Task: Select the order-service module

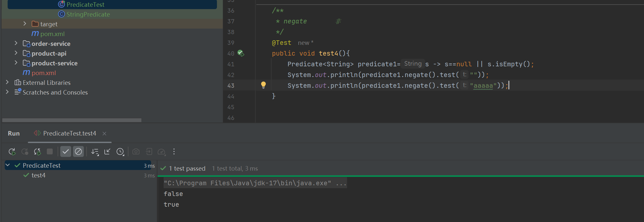Action: tap(51, 44)
